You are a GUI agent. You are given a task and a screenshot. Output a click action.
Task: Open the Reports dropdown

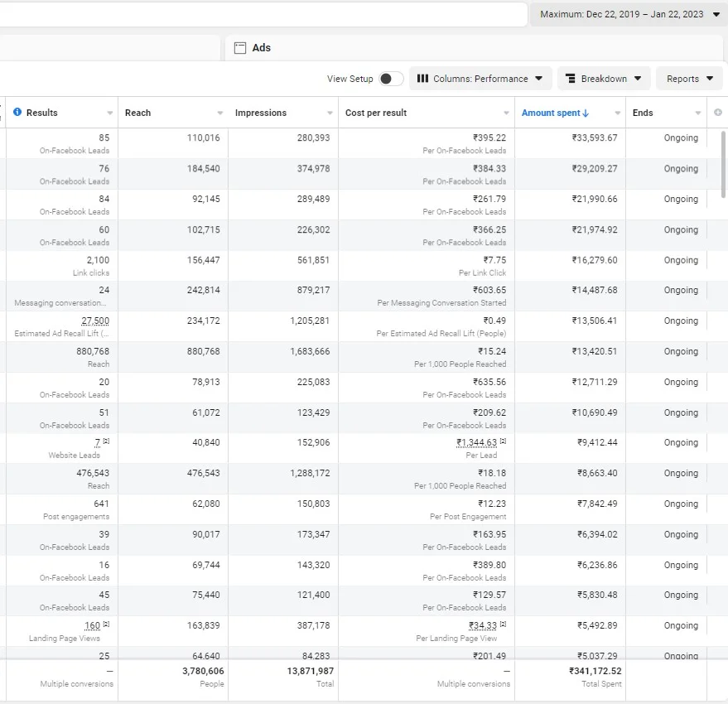[x=689, y=79]
